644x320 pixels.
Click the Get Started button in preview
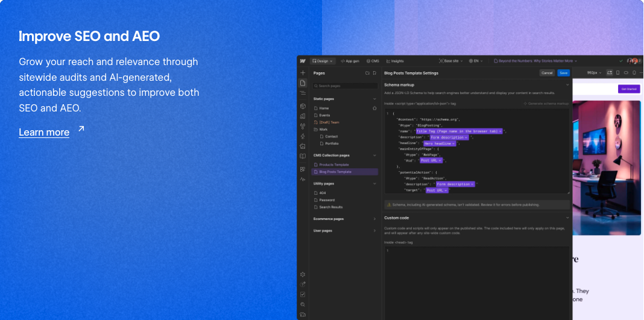click(629, 89)
